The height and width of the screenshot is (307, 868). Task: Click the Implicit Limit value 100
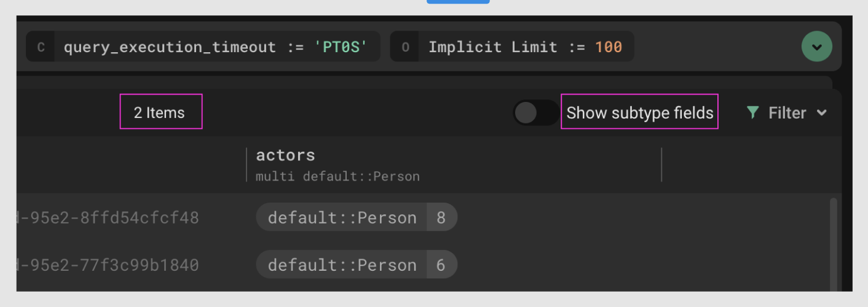click(x=609, y=47)
